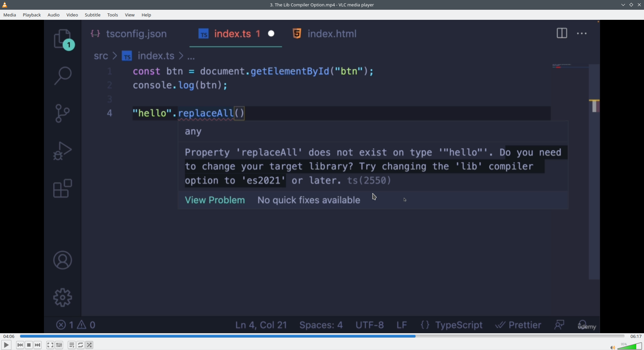Open the Playback menu
This screenshot has width=644, height=350.
pyautogui.click(x=32, y=15)
